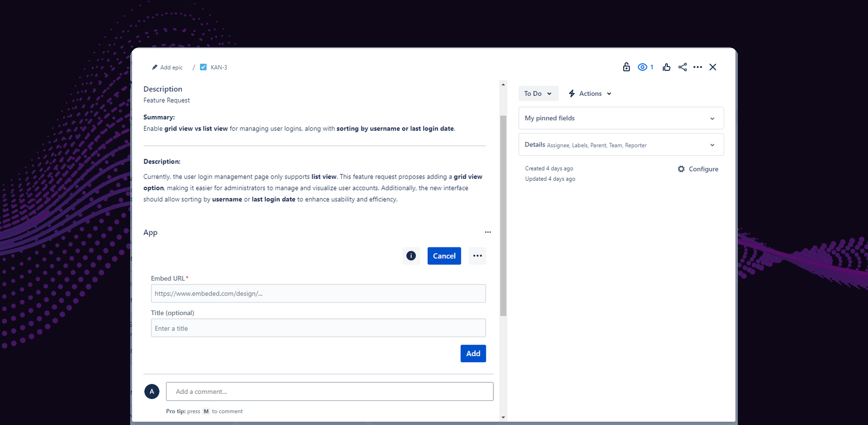868x425 pixels.
Task: Click the Embed URL input field
Action: click(x=318, y=293)
